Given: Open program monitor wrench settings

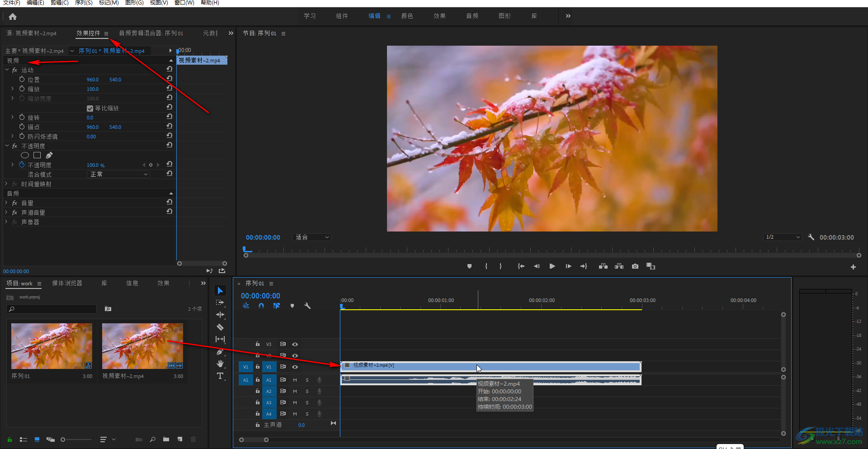Looking at the screenshot, I should coord(811,237).
